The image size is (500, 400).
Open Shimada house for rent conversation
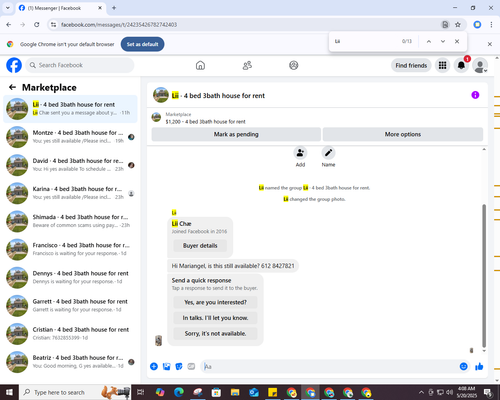[x=70, y=221]
